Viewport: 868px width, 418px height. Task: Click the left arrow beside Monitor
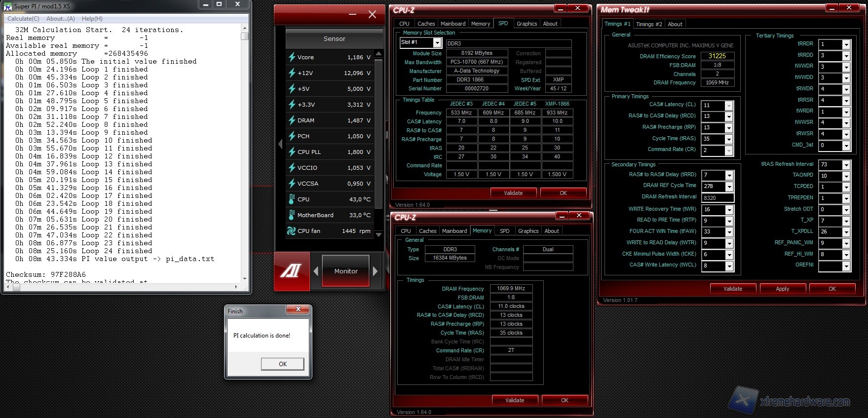point(316,271)
